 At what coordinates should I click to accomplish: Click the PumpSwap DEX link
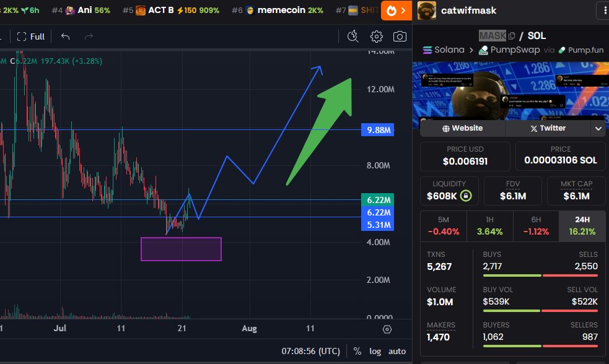[x=509, y=50]
